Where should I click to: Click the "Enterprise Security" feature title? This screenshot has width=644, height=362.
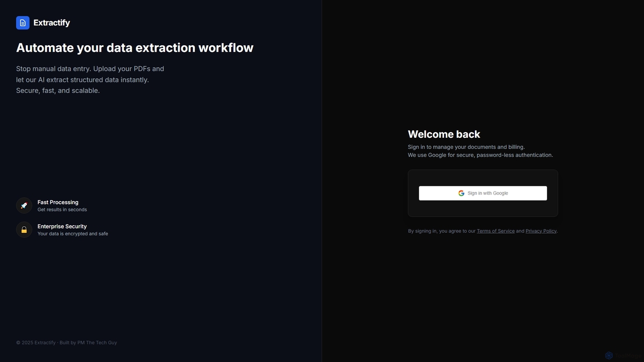62,226
